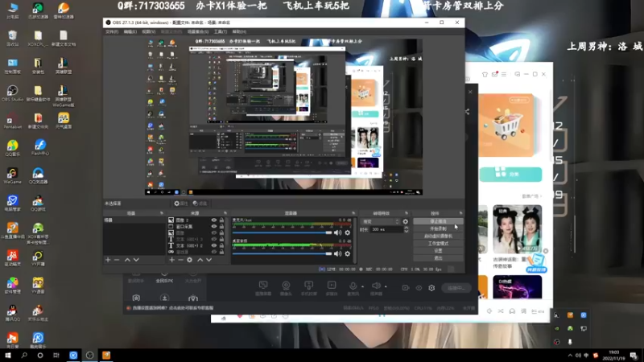
Task: Open two-girls video thumbnail in white window
Action: pyautogui.click(x=517, y=229)
